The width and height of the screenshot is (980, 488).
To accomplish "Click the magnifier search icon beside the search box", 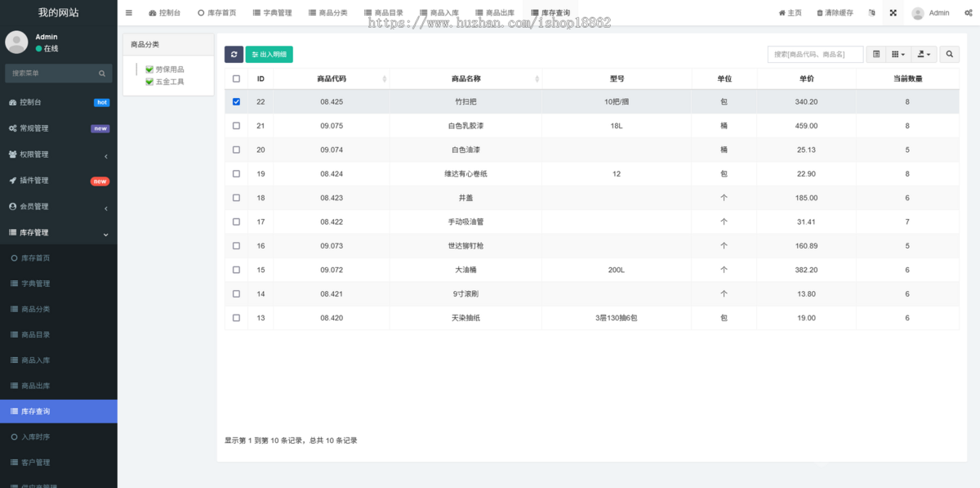I will (949, 54).
